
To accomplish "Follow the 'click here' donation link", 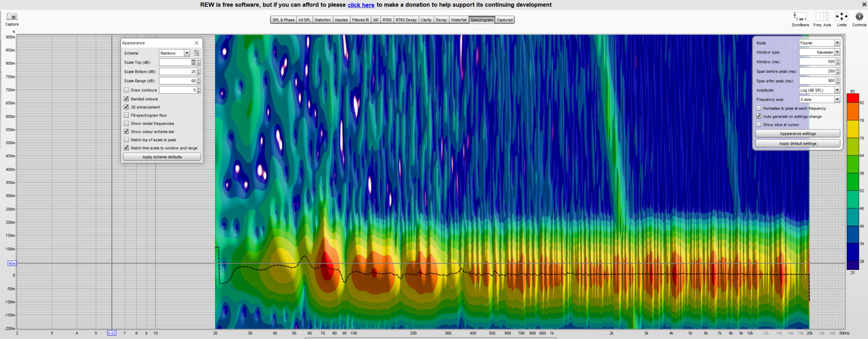I will point(361,5).
